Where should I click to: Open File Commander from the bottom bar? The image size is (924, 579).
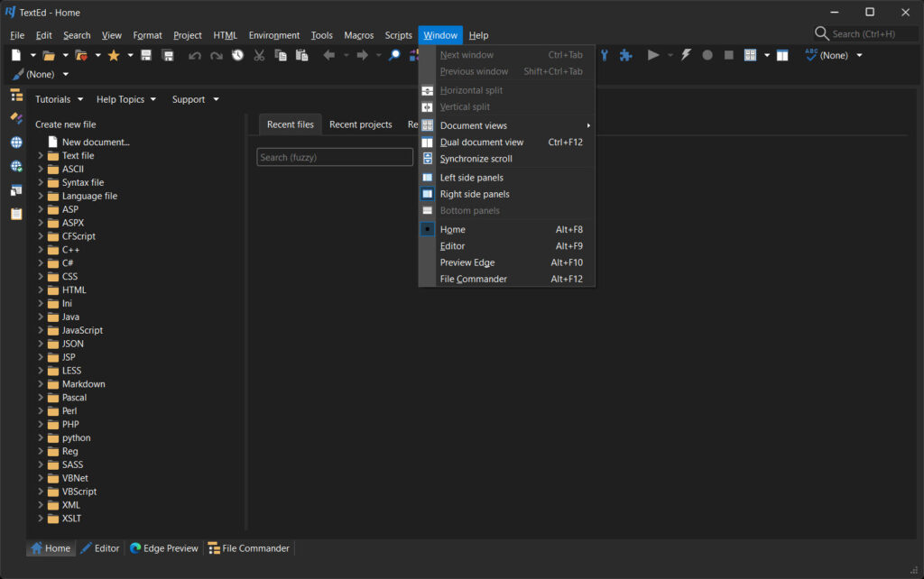tap(249, 548)
